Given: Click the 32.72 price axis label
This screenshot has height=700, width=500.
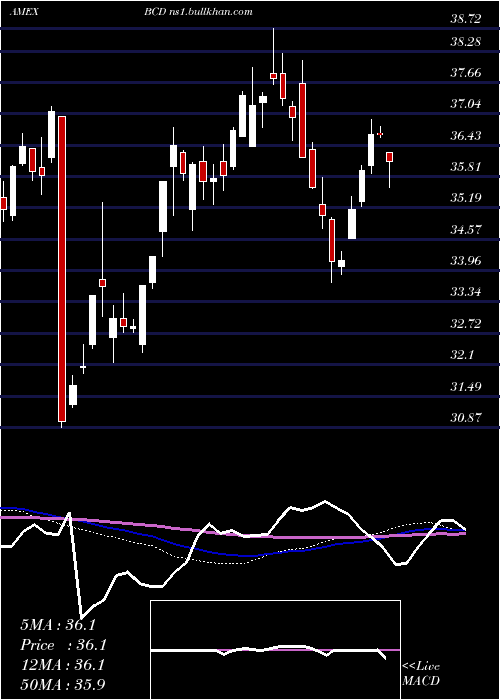Looking at the screenshot, I should click(x=466, y=323).
